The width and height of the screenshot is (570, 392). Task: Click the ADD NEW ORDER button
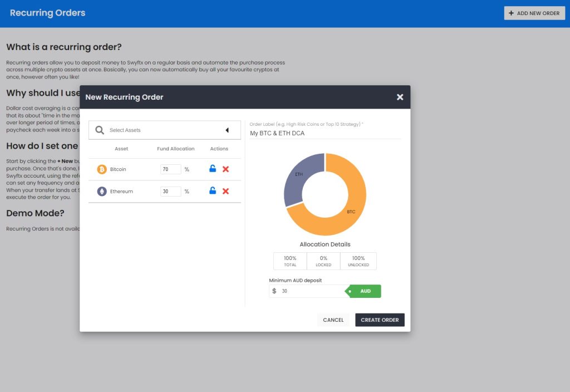(534, 13)
